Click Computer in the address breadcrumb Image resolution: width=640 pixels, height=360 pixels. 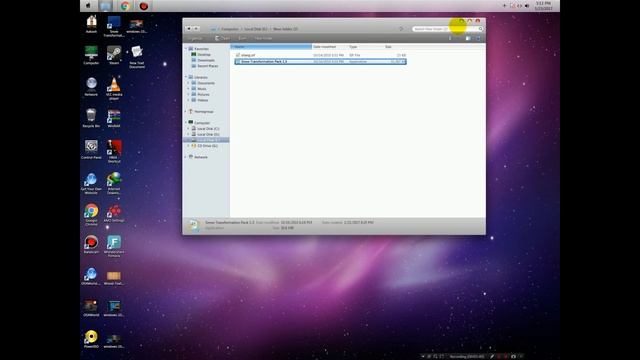[230, 29]
